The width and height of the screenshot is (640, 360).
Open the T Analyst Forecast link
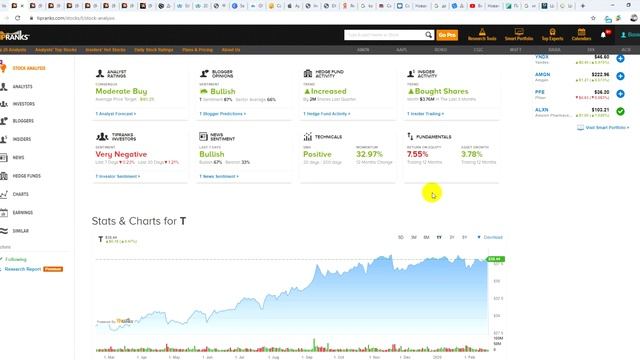(116, 114)
